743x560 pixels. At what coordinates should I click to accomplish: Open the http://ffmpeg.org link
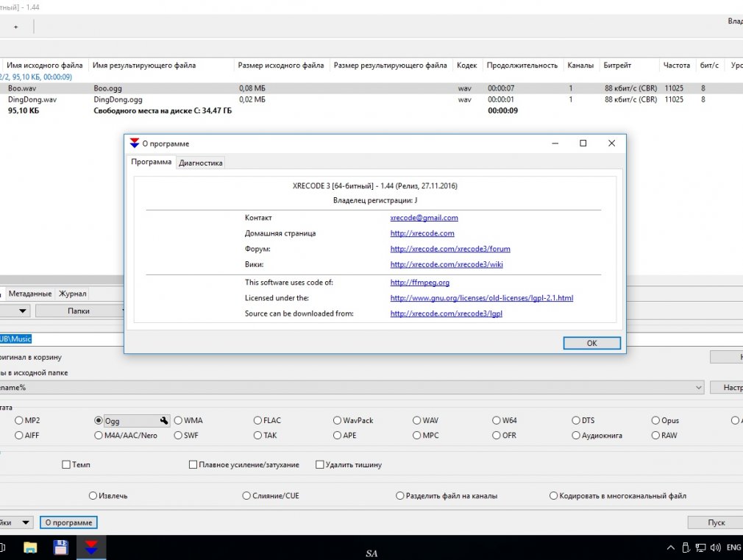(x=420, y=283)
